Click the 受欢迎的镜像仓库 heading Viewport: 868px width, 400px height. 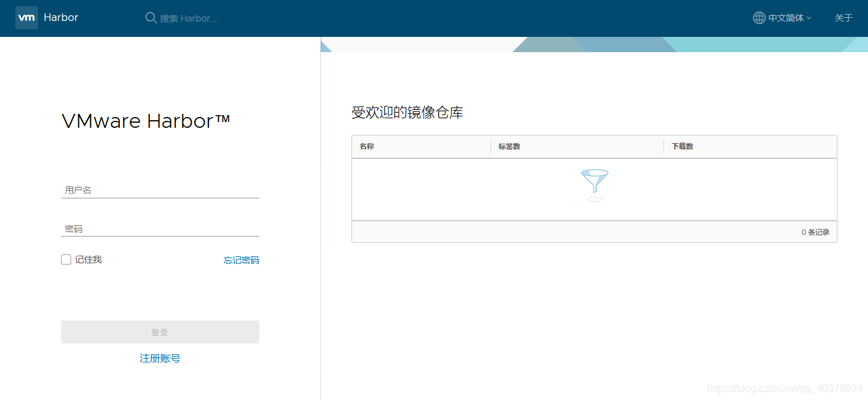click(x=407, y=113)
